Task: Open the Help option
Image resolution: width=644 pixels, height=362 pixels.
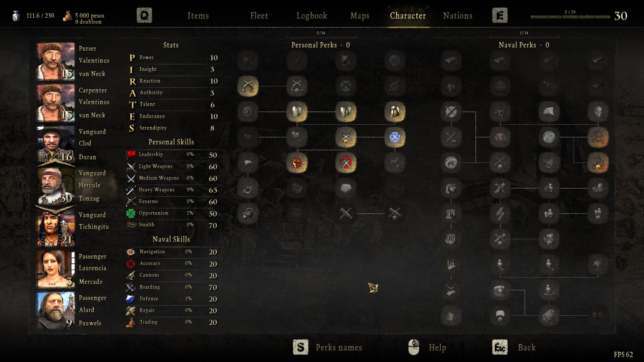Action: 437,348
